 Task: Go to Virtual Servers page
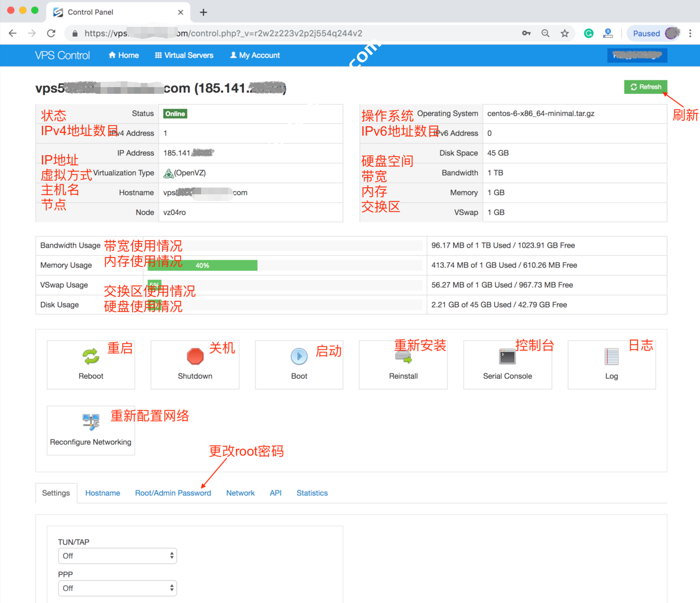pyautogui.click(x=184, y=55)
